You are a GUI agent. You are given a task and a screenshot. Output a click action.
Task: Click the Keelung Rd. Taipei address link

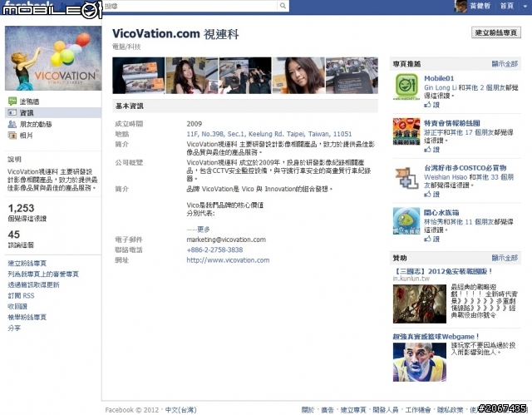269,134
